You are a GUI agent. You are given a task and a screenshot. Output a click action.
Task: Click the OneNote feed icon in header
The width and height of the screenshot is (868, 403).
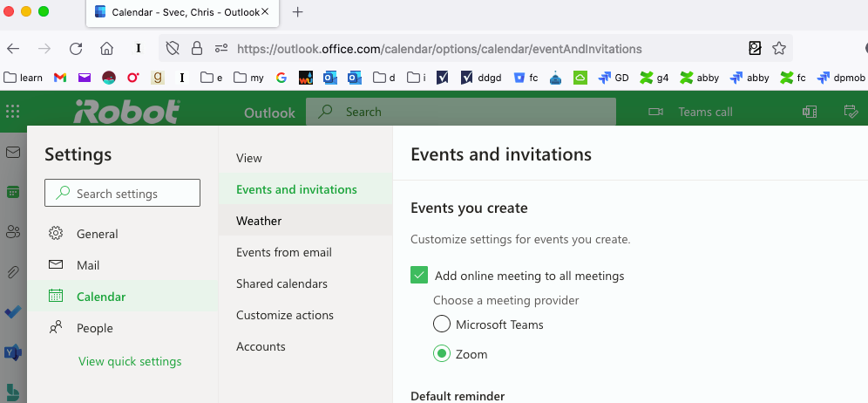[810, 112]
